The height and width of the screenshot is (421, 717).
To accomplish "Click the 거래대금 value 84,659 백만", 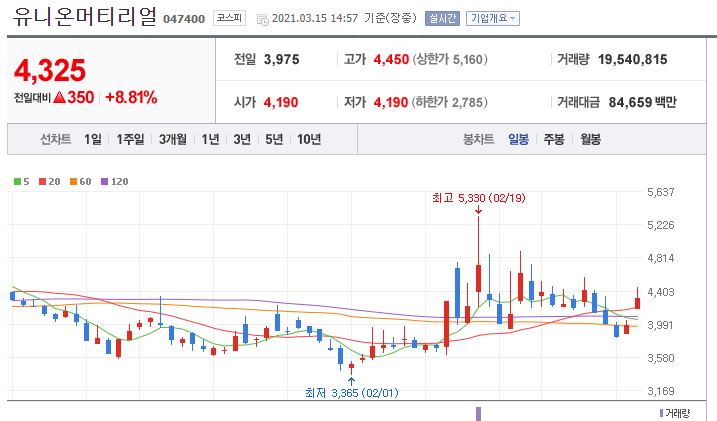I will coord(642,102).
